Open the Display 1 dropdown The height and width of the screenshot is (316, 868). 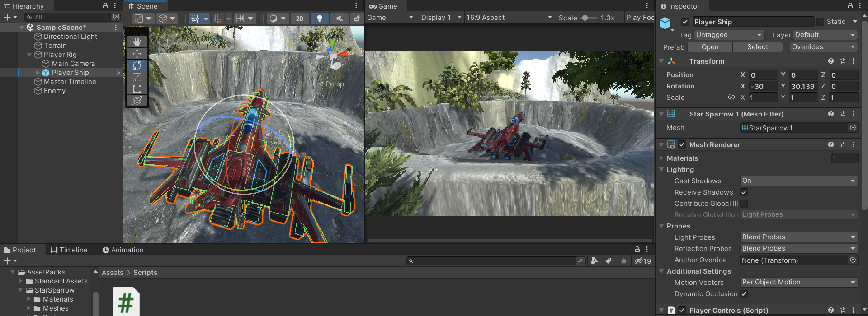(x=441, y=18)
